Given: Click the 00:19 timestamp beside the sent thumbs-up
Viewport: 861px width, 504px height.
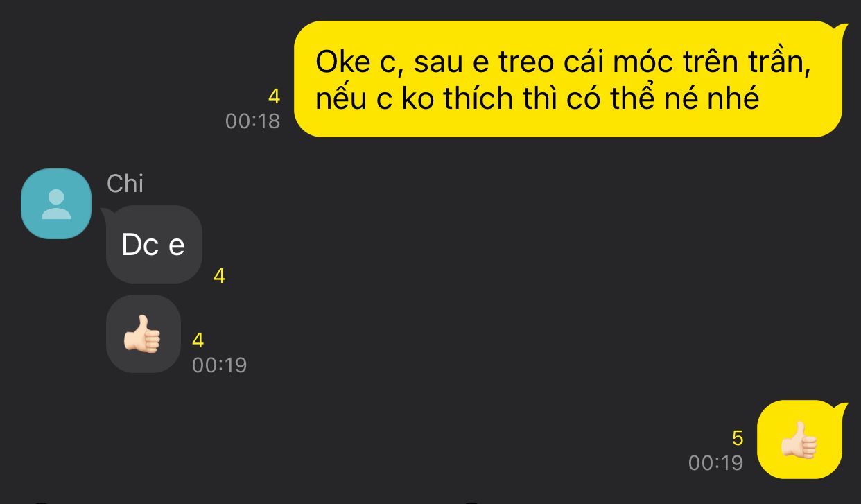Looking at the screenshot, I should click(716, 463).
